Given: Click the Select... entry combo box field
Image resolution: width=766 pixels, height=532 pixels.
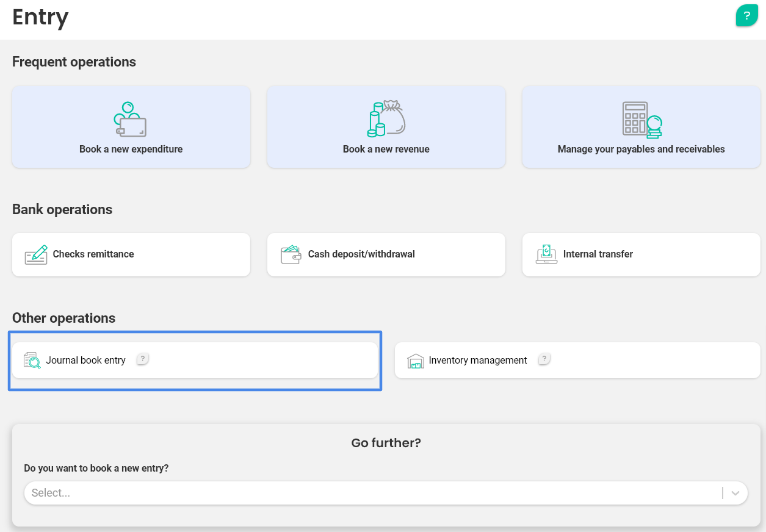Looking at the screenshot, I should 366,493.
